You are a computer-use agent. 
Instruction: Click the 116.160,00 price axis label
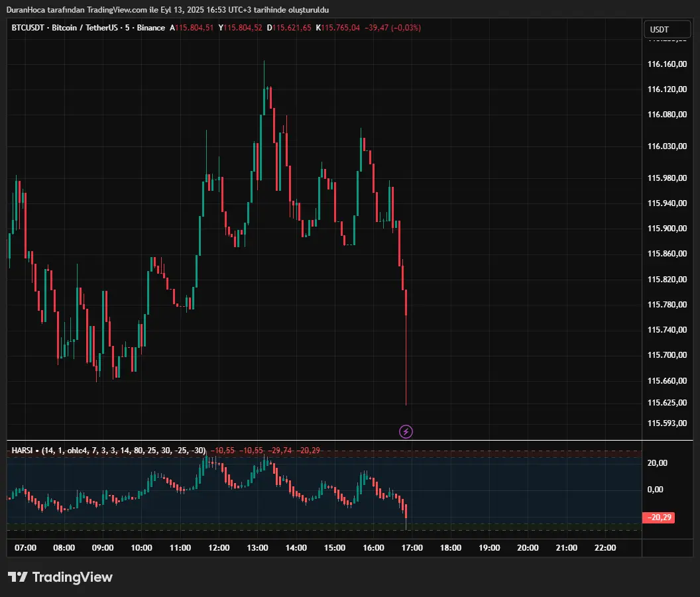pyautogui.click(x=667, y=64)
